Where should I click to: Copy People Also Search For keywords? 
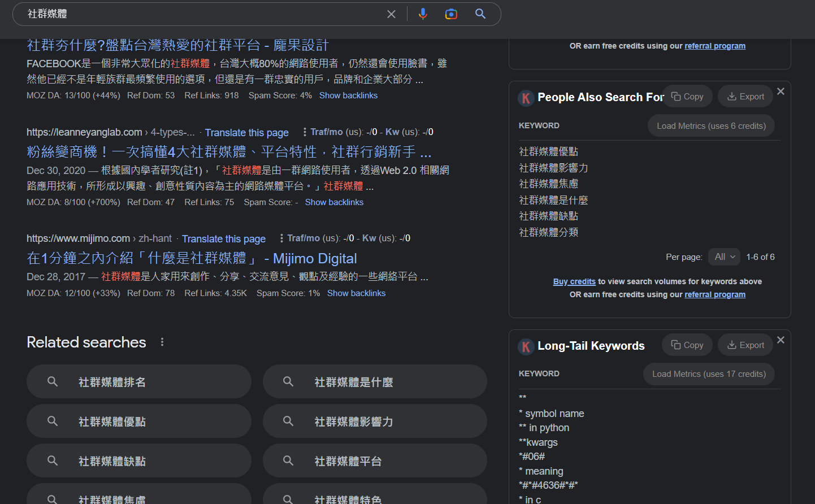point(687,97)
